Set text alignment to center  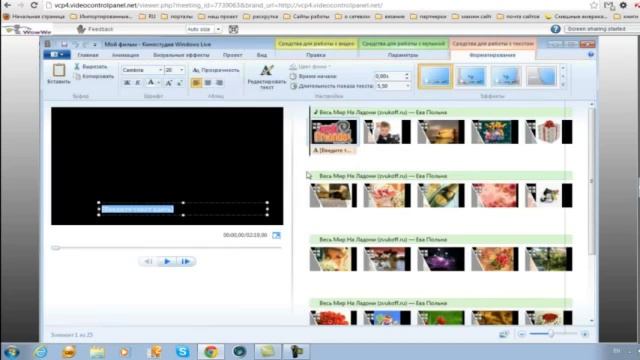point(208,83)
